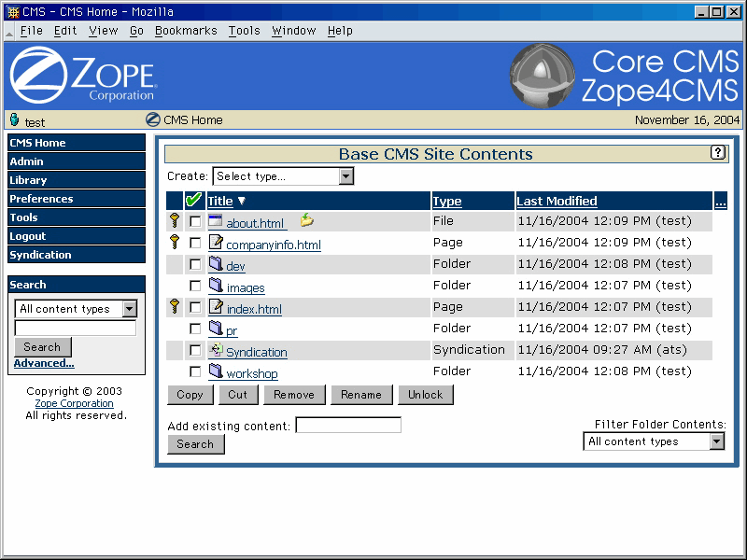Select the dev folder checkbox
The image size is (747, 560).
(195, 264)
